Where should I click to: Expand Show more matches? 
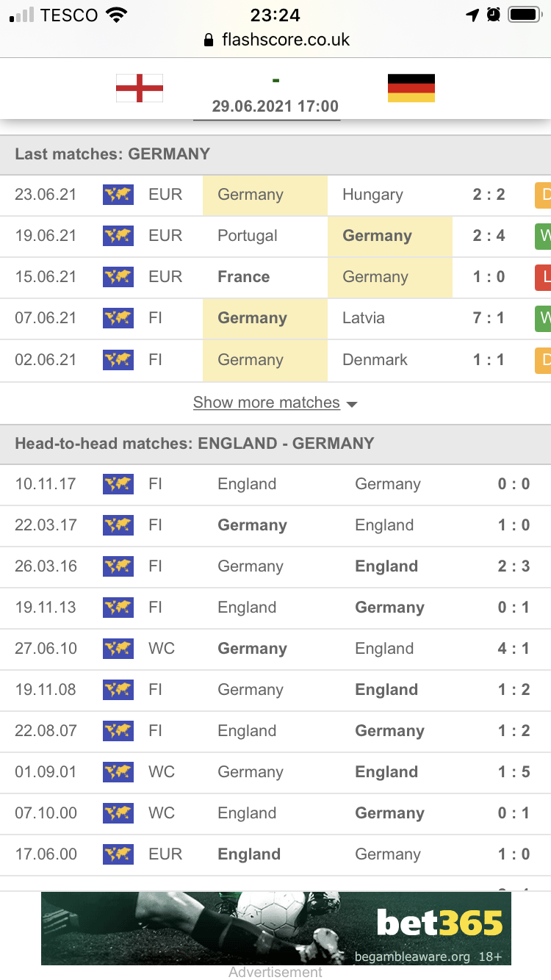click(267, 403)
